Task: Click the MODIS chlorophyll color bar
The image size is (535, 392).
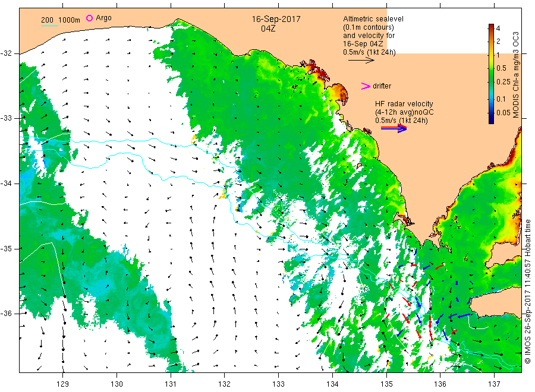Action: tap(491, 74)
